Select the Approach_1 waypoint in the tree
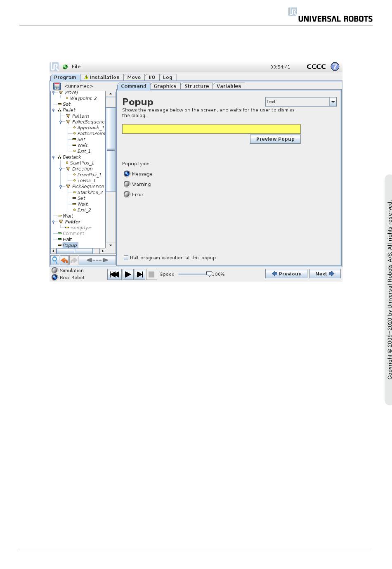This screenshot has width=392, height=569. point(91,128)
